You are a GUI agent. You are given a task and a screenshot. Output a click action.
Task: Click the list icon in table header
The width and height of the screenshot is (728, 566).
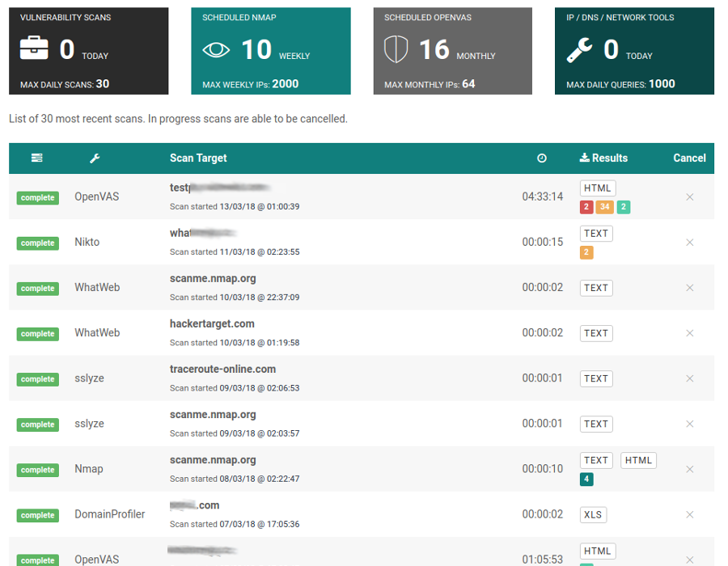coord(37,158)
